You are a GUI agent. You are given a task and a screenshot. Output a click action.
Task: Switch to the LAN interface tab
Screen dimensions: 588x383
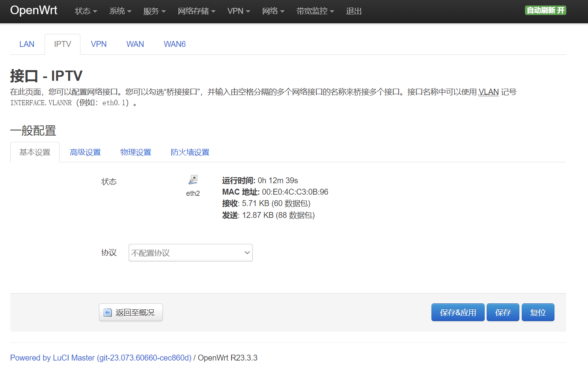tap(26, 44)
